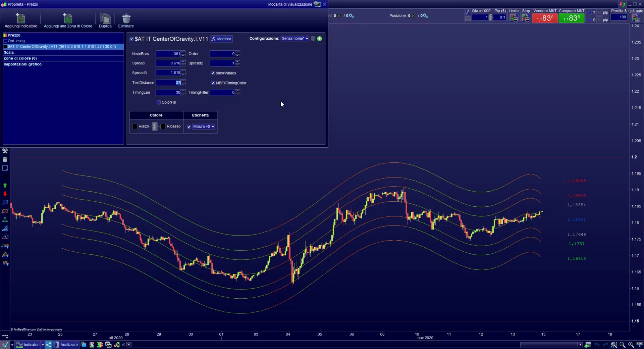Pick the Rialzo color swatch
644x349 pixels.
point(135,127)
